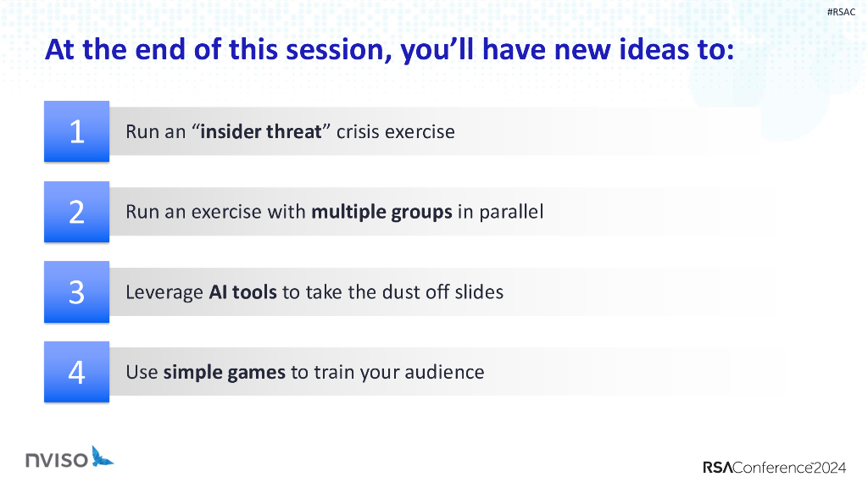Click "to train your audience" text
868x488 pixels.
tap(387, 372)
